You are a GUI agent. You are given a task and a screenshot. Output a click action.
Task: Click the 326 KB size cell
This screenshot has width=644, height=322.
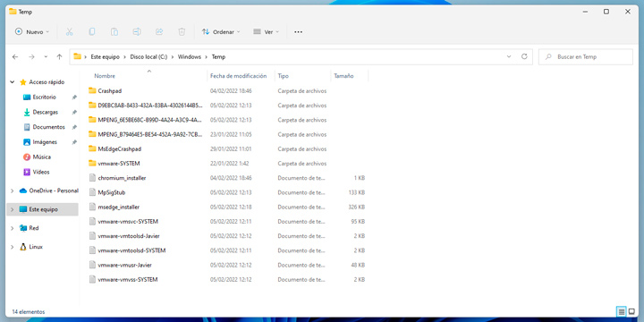point(357,207)
